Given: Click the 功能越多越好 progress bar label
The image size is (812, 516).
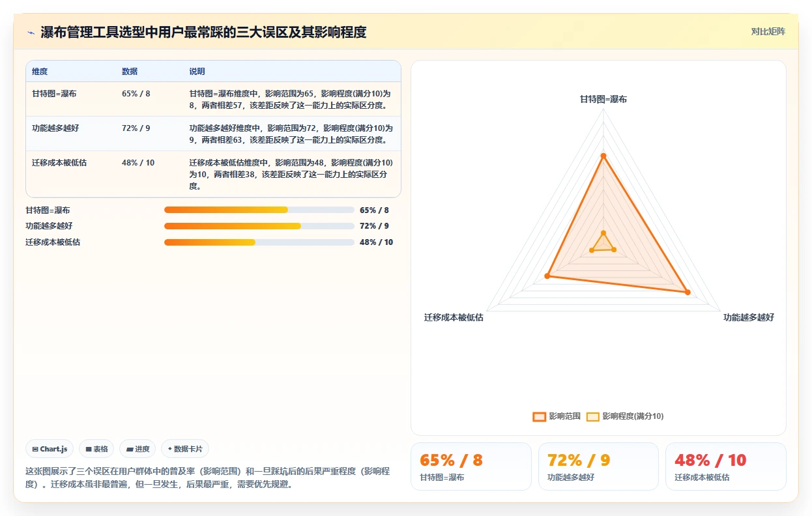Looking at the screenshot, I should tap(49, 226).
